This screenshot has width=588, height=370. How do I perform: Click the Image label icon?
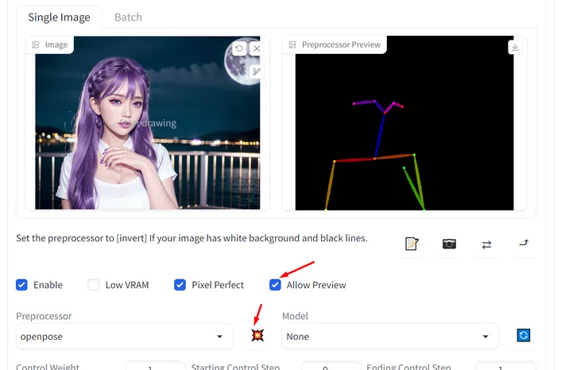click(x=36, y=44)
